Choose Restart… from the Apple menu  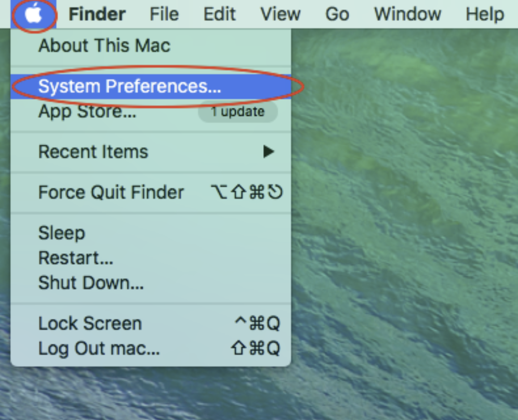tap(151, 258)
